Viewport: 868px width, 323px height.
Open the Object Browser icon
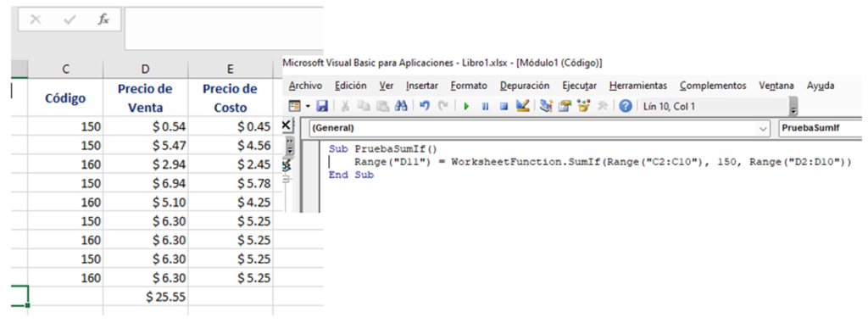tap(583, 106)
